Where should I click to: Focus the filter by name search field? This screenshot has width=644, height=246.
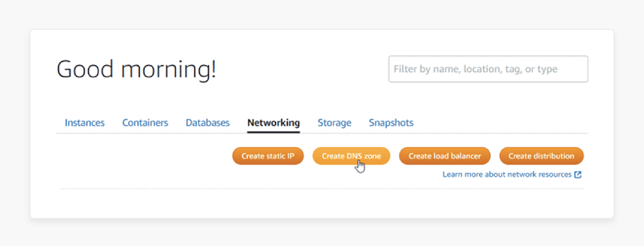(x=488, y=69)
